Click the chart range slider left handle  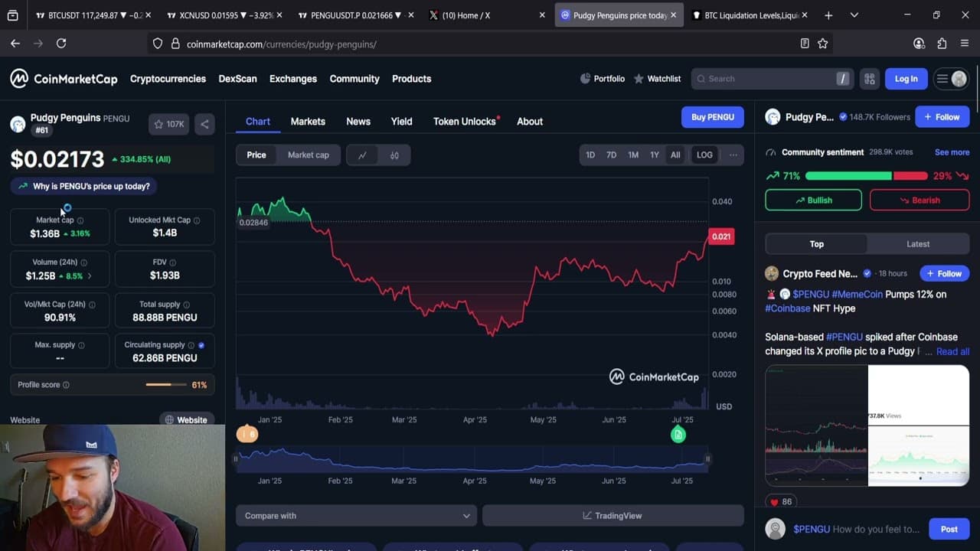coord(236,459)
